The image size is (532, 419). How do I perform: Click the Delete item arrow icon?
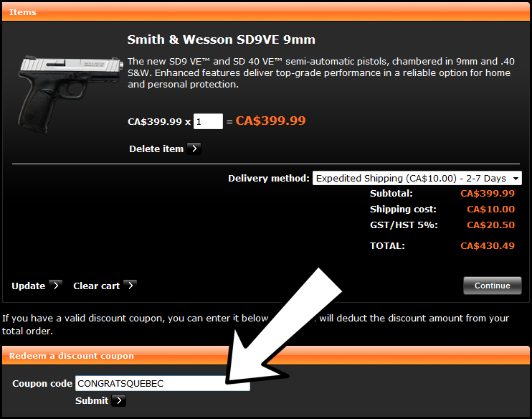click(x=194, y=149)
